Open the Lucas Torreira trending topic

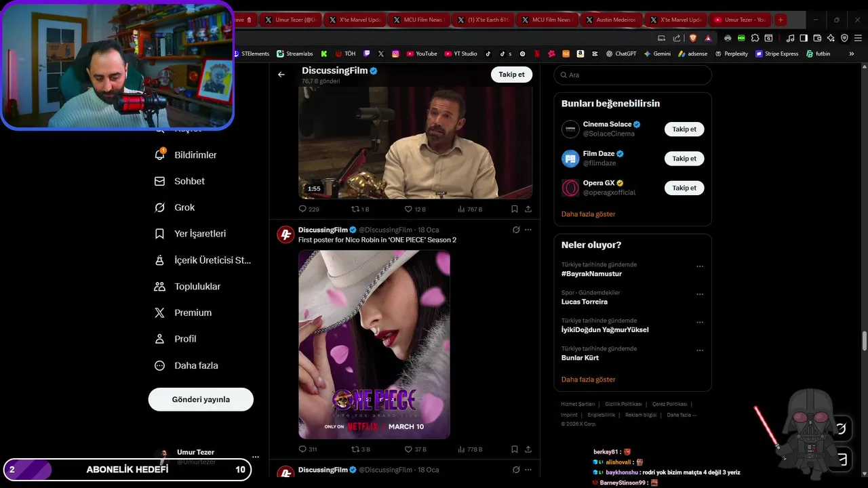click(x=585, y=302)
